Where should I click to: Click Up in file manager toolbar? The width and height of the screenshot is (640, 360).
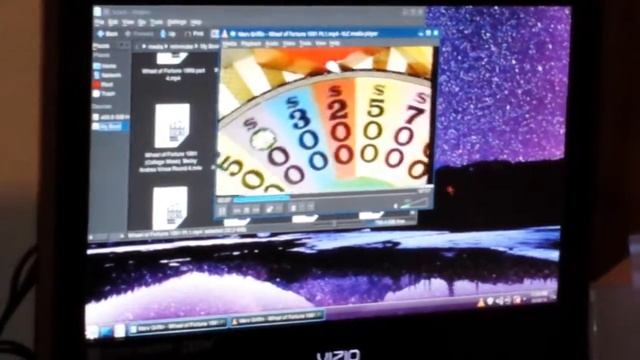coord(168,34)
